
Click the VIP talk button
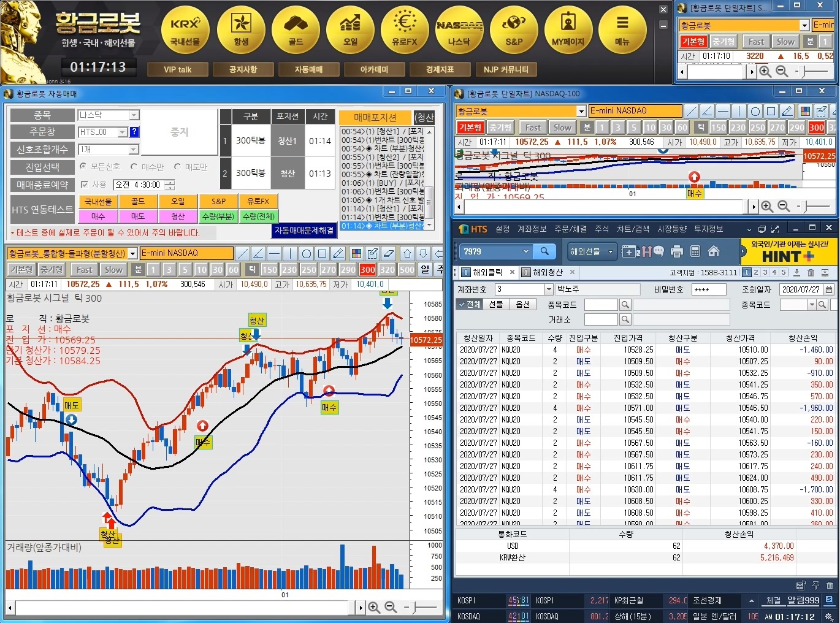pyautogui.click(x=178, y=69)
